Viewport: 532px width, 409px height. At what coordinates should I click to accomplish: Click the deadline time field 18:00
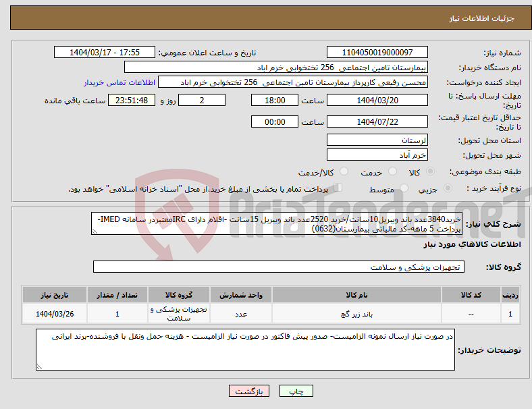coord(275,100)
